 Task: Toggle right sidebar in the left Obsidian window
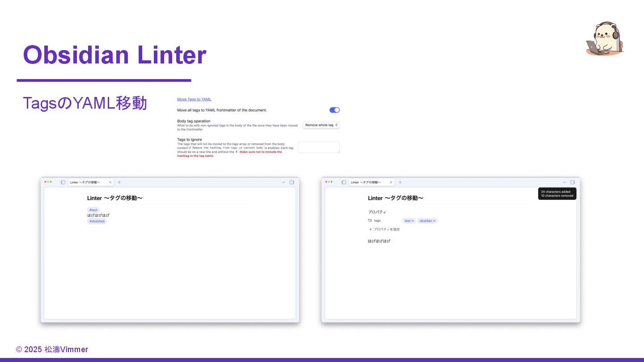(292, 182)
